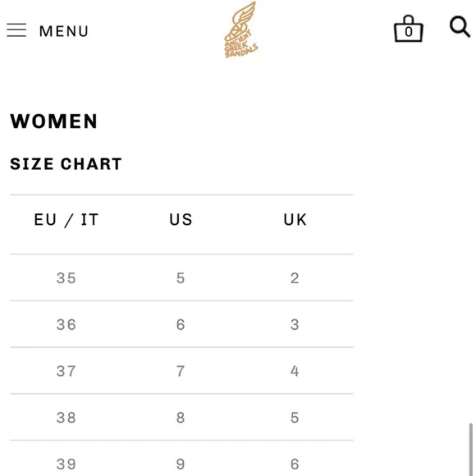Click the page scrollbar thumb

click(x=470, y=449)
